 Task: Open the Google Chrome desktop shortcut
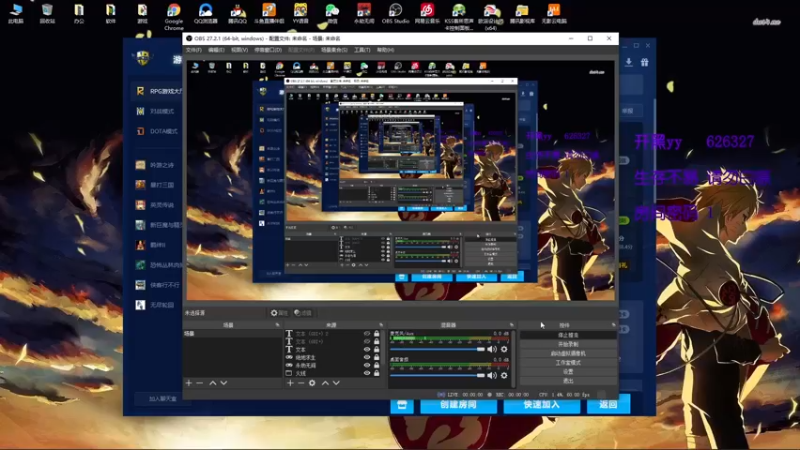(173, 17)
